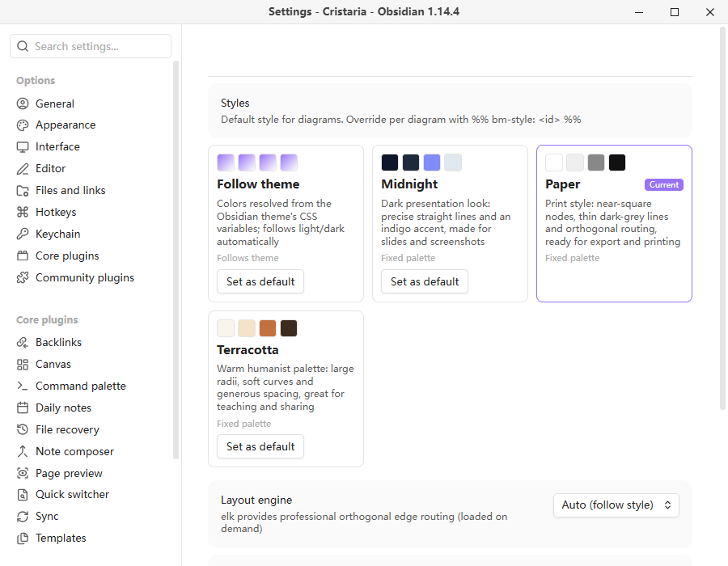Screen dimensions: 728x566
Task: Click Paper's black swatch
Action: (x=617, y=163)
